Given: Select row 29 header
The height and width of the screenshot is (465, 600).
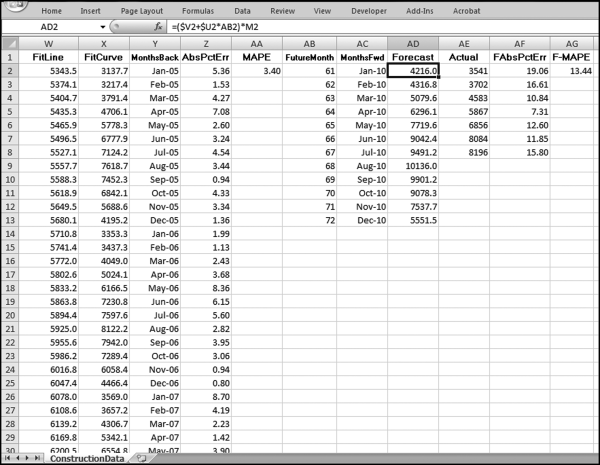Looking at the screenshot, I should coord(10,437).
